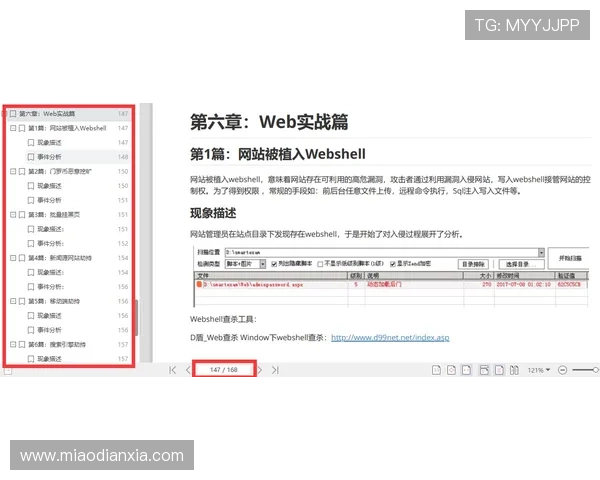This screenshot has width=600, height=480.
Task: Click the orange file icon of adminpassword.aspx
Action: [199, 284]
